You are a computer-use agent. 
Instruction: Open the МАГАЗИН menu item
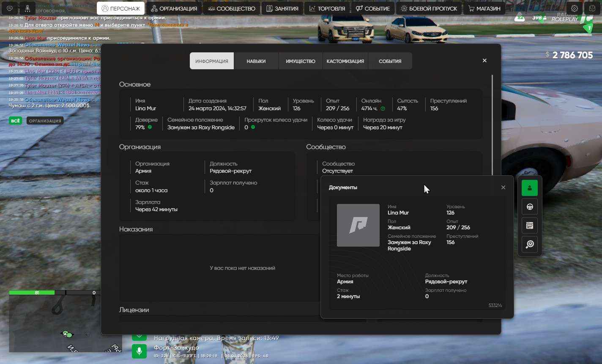coord(484,8)
